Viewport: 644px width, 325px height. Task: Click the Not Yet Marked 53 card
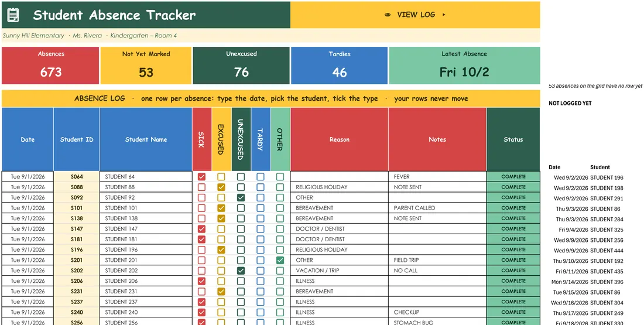pos(146,66)
